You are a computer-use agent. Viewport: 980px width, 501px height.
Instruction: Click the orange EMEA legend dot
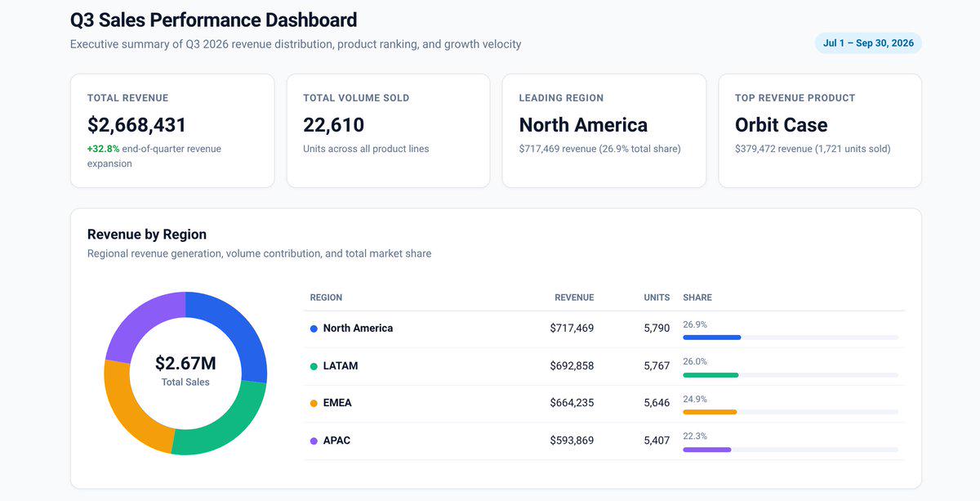[x=314, y=403]
